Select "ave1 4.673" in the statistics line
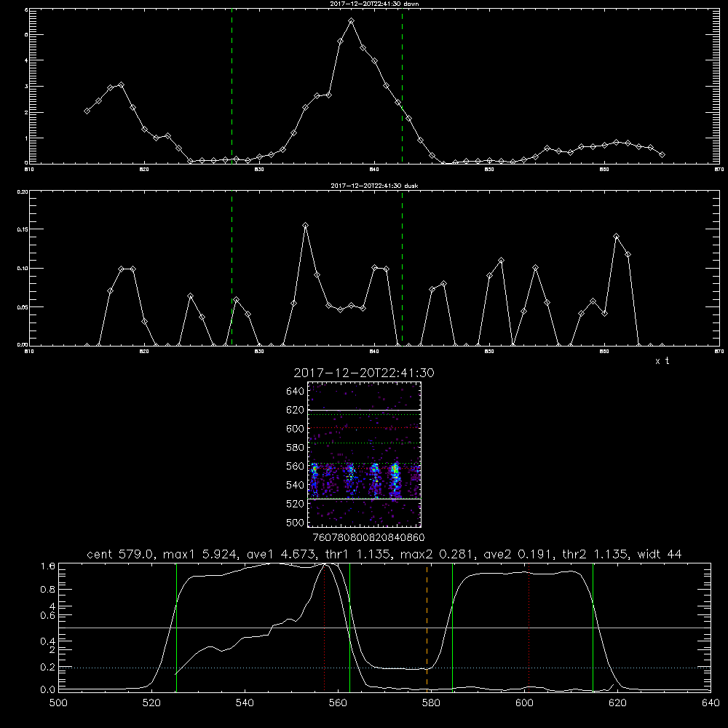This screenshot has width=728, height=728. 281,554
